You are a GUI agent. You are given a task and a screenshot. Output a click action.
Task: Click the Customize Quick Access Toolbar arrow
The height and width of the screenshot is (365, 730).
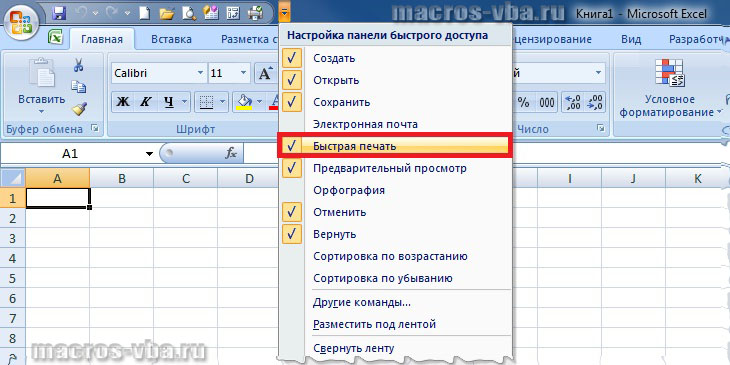pyautogui.click(x=285, y=14)
